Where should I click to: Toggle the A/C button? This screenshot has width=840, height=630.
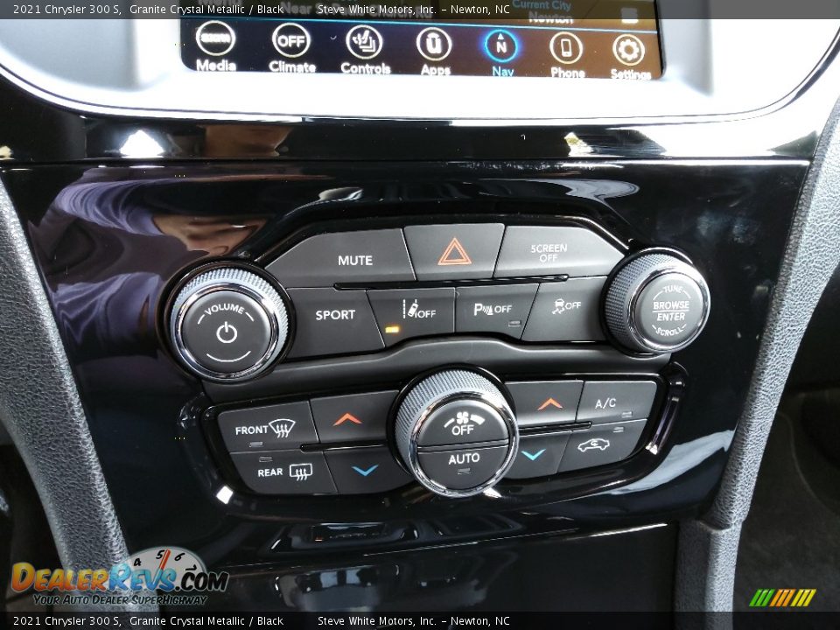tap(615, 402)
